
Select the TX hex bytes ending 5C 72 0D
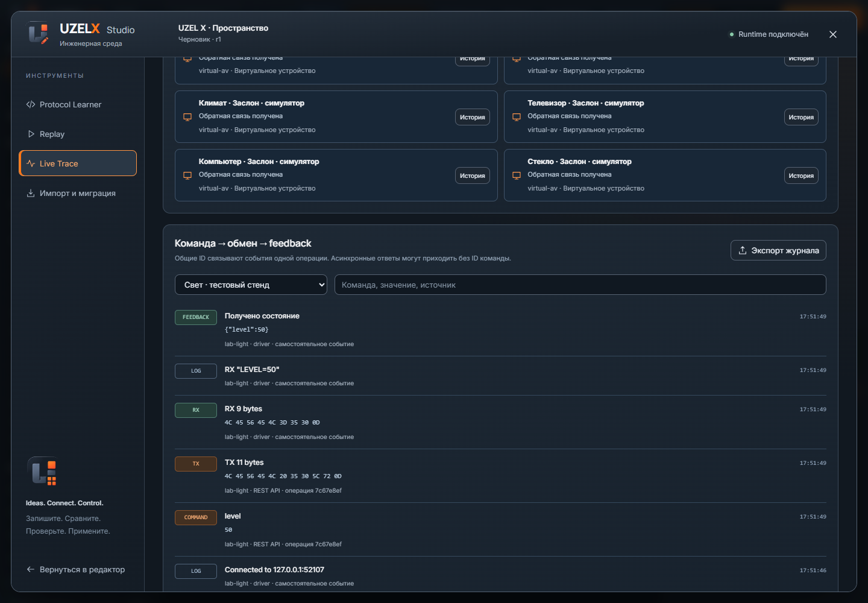coord(283,476)
